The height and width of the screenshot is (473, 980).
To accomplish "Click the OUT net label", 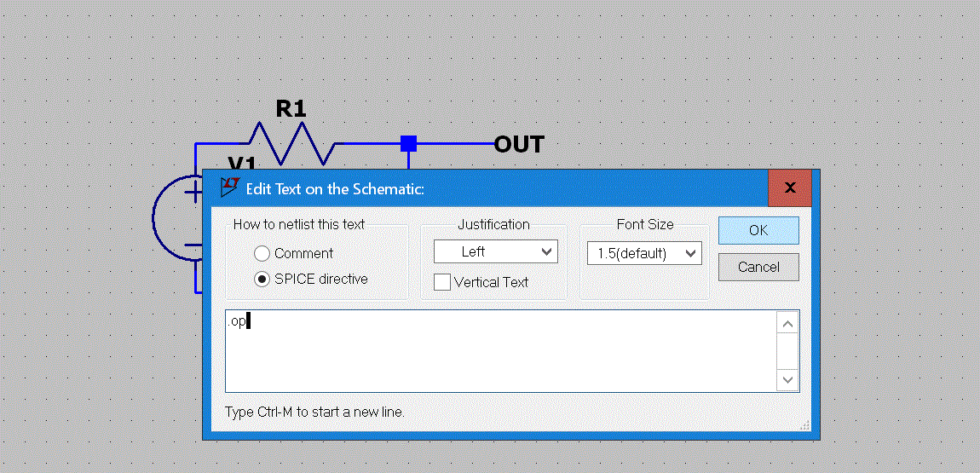I will point(518,145).
